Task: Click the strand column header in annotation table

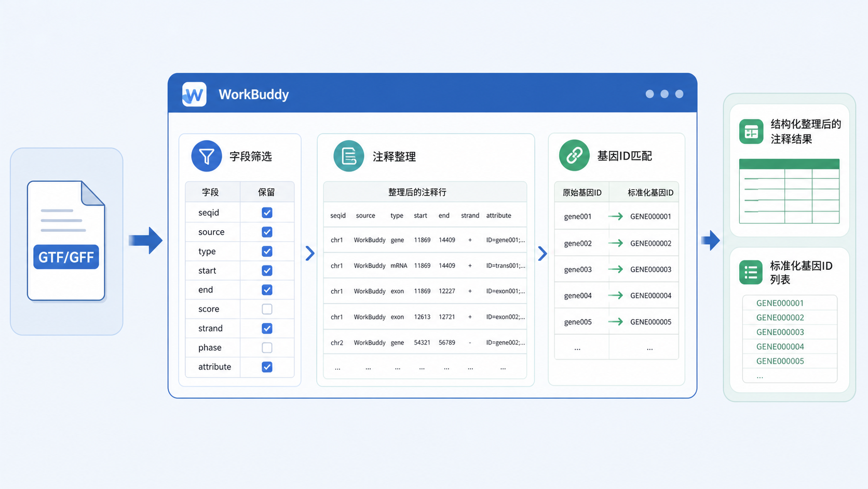Action: click(x=470, y=216)
